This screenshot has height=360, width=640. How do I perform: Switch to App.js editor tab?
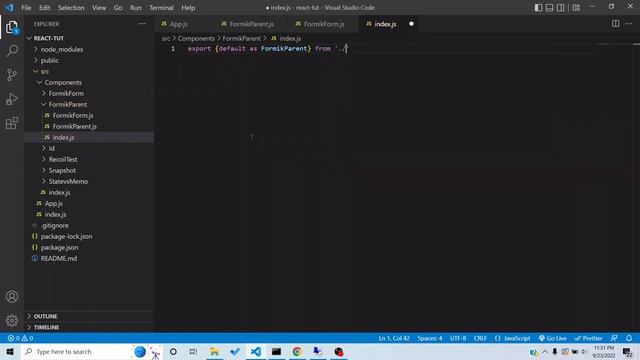coord(178,24)
